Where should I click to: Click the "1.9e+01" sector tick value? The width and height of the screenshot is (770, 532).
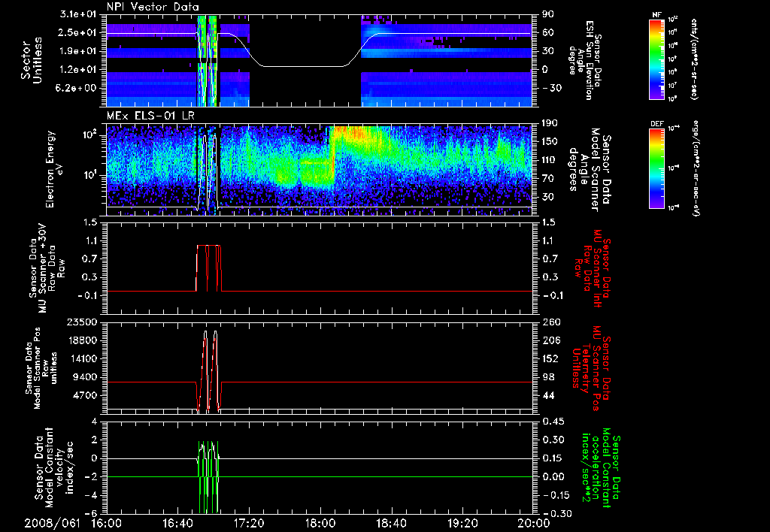(x=77, y=51)
